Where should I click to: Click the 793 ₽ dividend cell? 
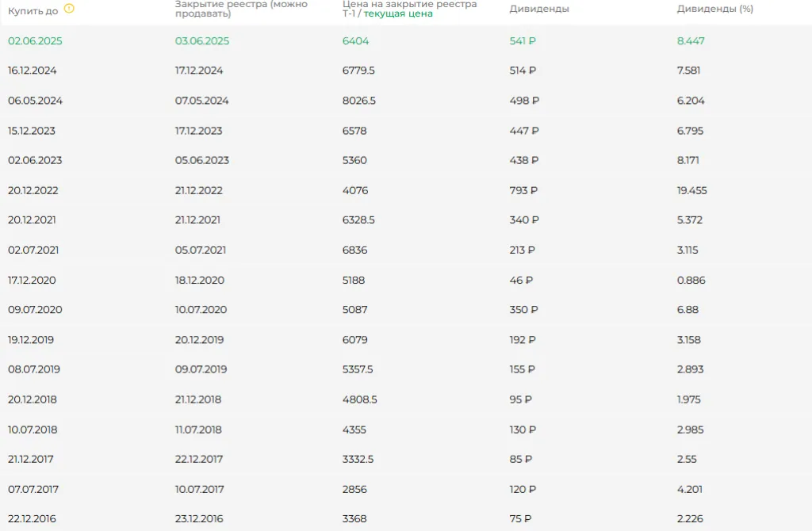click(523, 190)
